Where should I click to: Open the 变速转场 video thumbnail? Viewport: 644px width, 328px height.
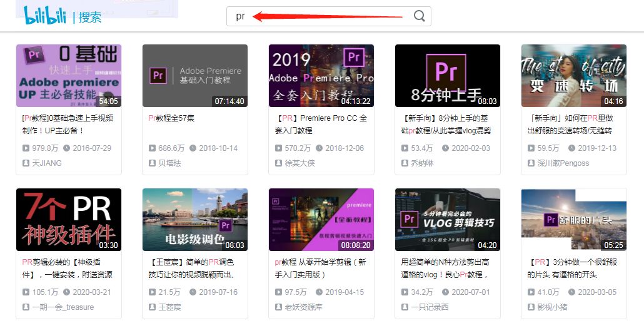[x=574, y=76]
